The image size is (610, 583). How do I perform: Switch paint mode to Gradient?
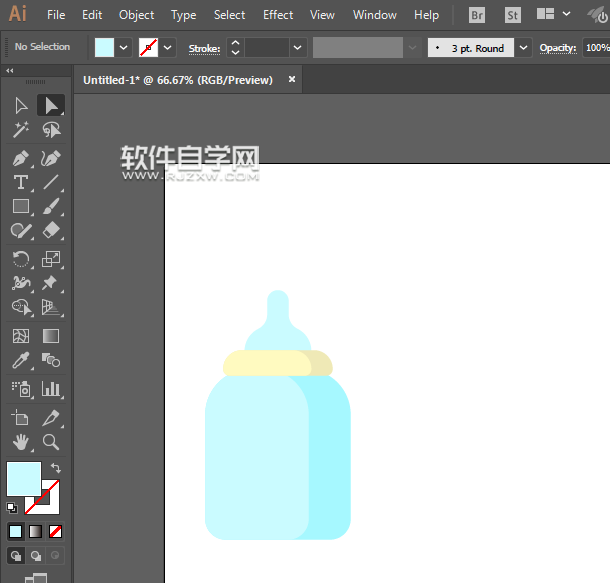click(35, 531)
